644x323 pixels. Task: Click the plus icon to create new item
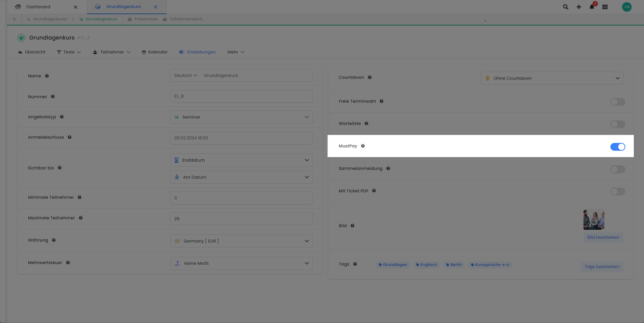[578, 7]
